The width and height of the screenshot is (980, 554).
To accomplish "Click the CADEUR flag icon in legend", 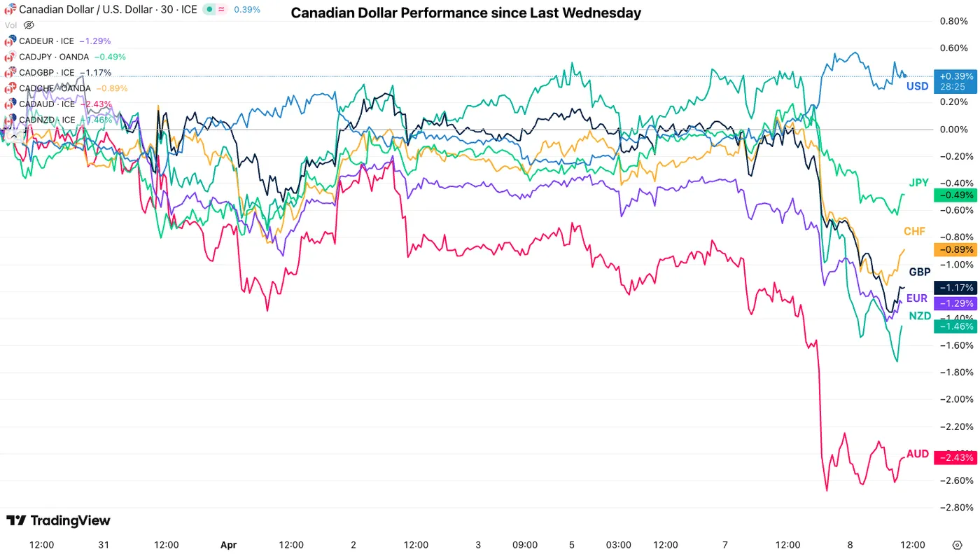I will pos(10,41).
